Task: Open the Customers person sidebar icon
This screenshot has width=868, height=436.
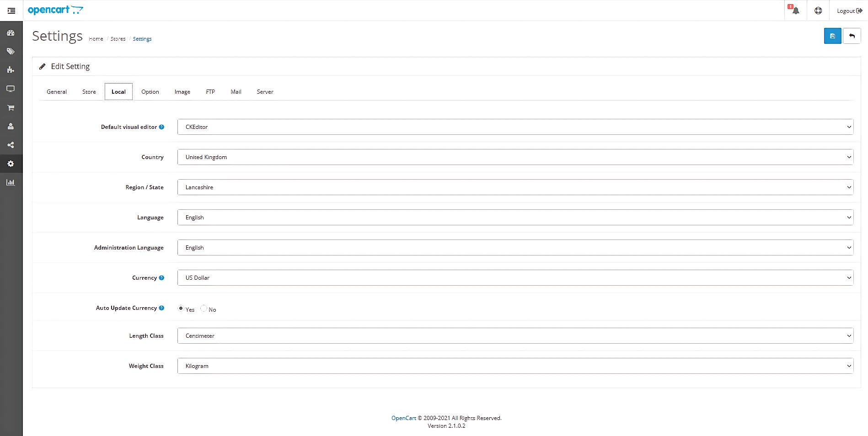Action: [11, 126]
